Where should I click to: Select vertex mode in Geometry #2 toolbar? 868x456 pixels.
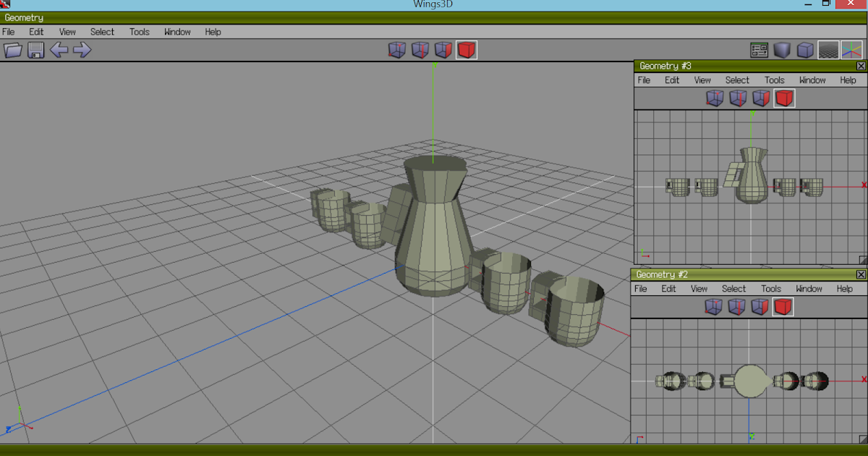click(715, 307)
